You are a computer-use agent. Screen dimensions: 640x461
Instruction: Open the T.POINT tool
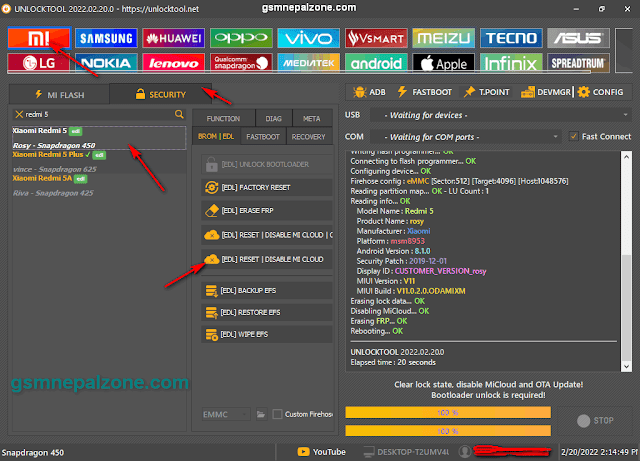487,92
